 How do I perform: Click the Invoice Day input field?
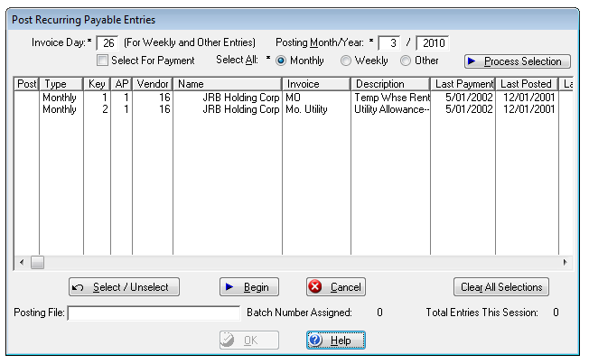(x=107, y=42)
